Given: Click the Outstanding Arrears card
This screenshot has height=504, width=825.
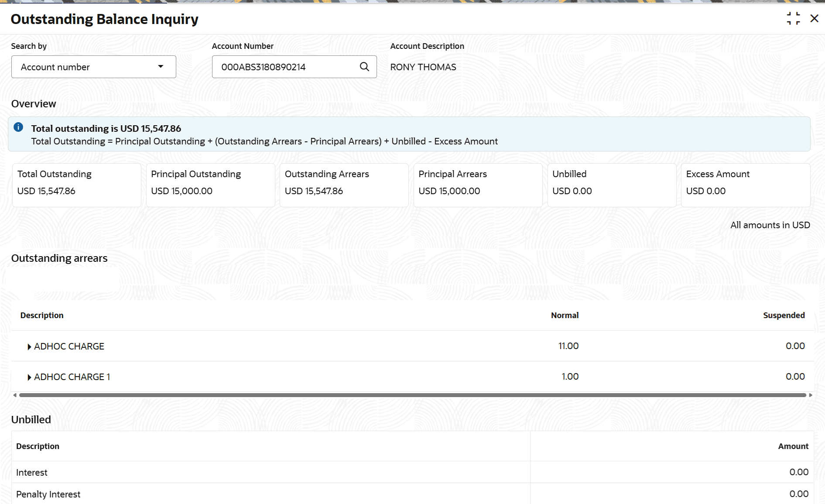Looking at the screenshot, I should pyautogui.click(x=344, y=185).
